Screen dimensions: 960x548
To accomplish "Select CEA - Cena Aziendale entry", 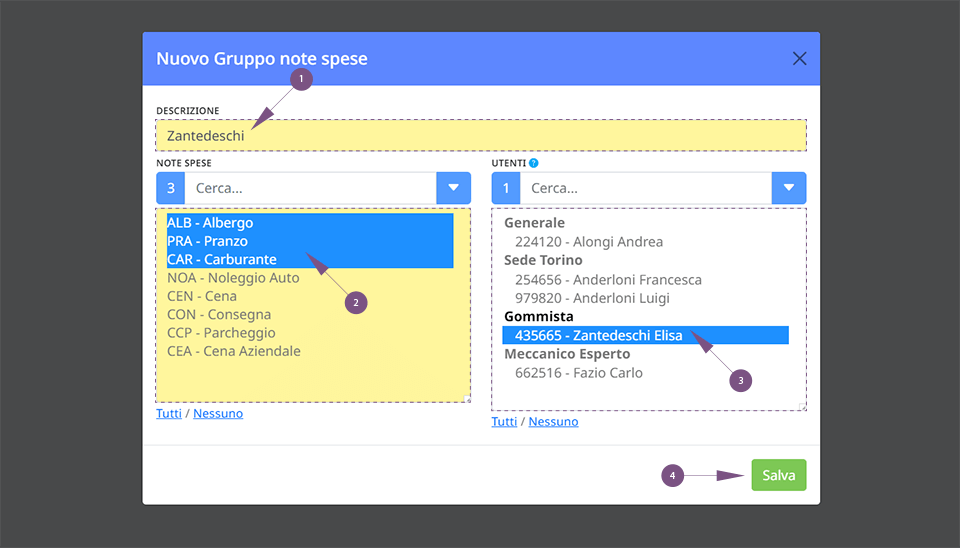I will point(310,351).
